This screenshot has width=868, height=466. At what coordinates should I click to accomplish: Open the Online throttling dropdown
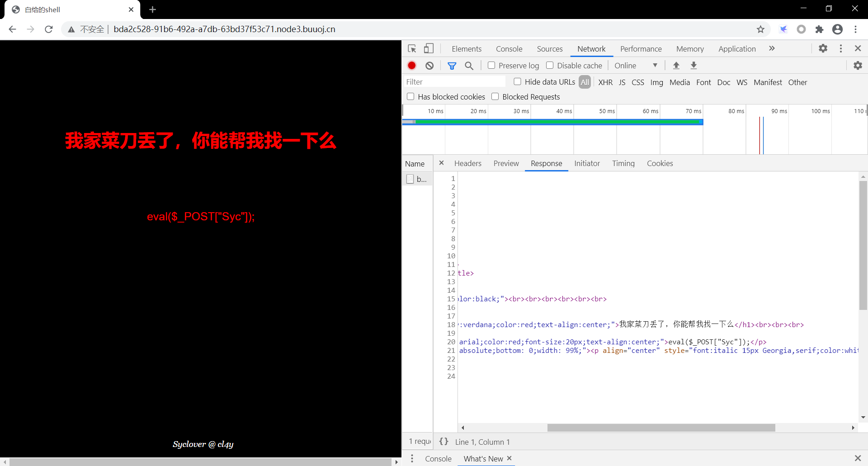pos(636,66)
